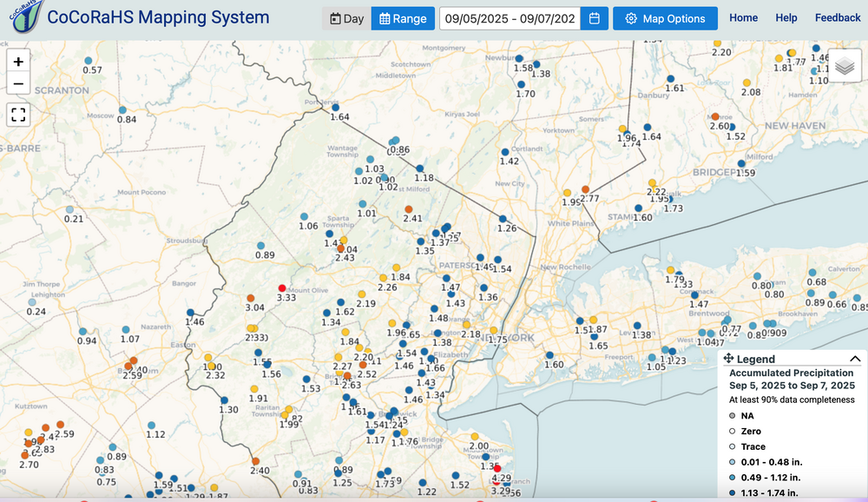Image resolution: width=868 pixels, height=502 pixels.
Task: Select the orange 2.60 station marker
Action: [x=715, y=116]
